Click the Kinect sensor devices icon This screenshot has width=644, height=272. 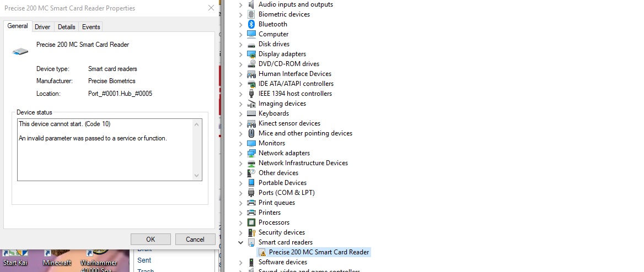click(251, 123)
